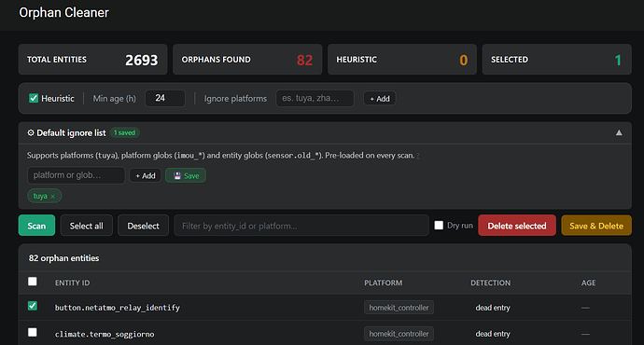Viewport: 644px width, 345px height.
Task: Click dead entry in climate.termo_soggiorno row
Action: 493,334
